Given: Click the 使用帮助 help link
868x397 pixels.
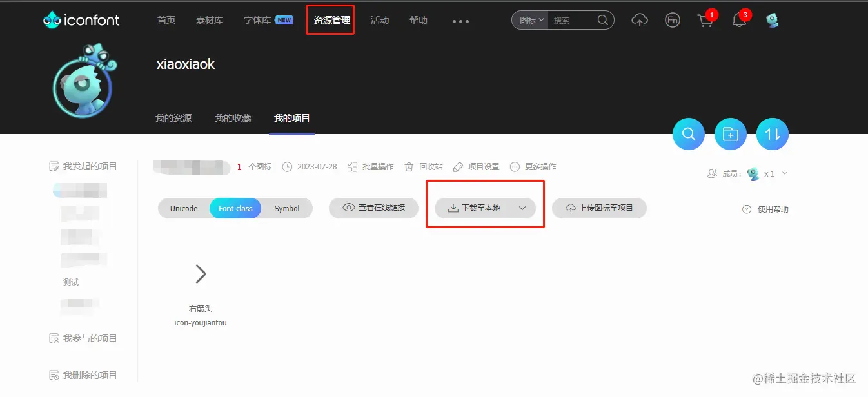Looking at the screenshot, I should [x=765, y=209].
